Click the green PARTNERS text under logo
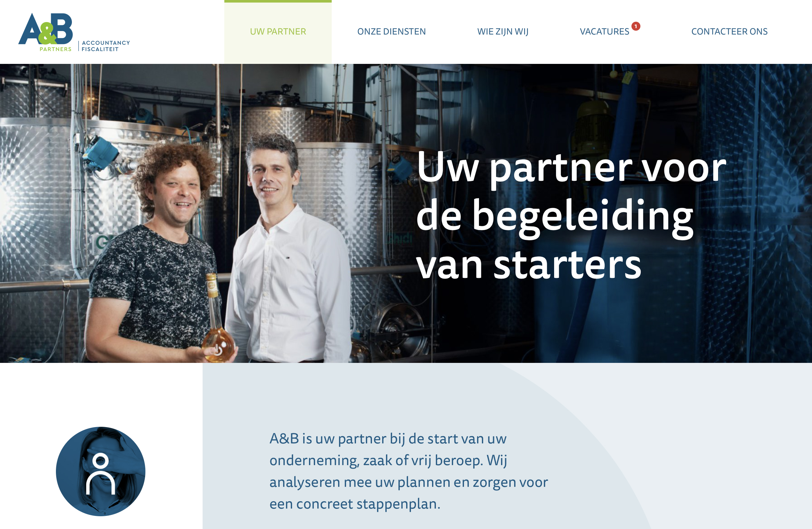The image size is (812, 529). (56, 49)
